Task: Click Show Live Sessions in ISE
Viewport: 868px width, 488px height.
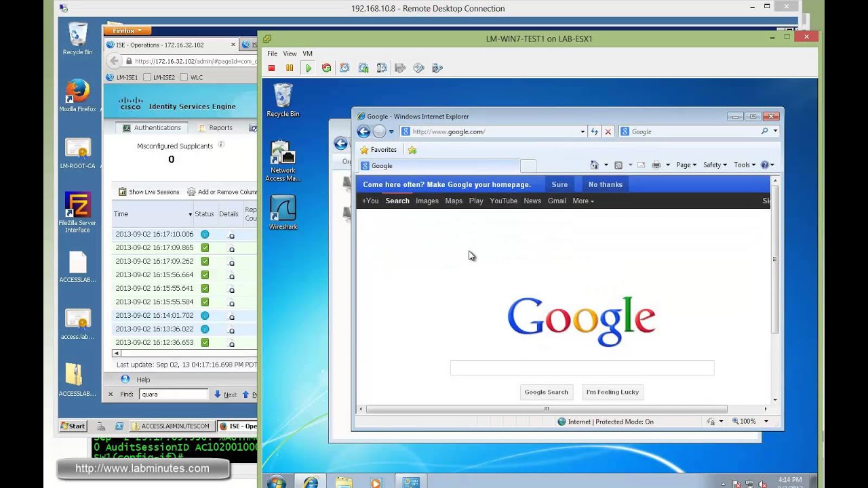Action: (x=149, y=192)
